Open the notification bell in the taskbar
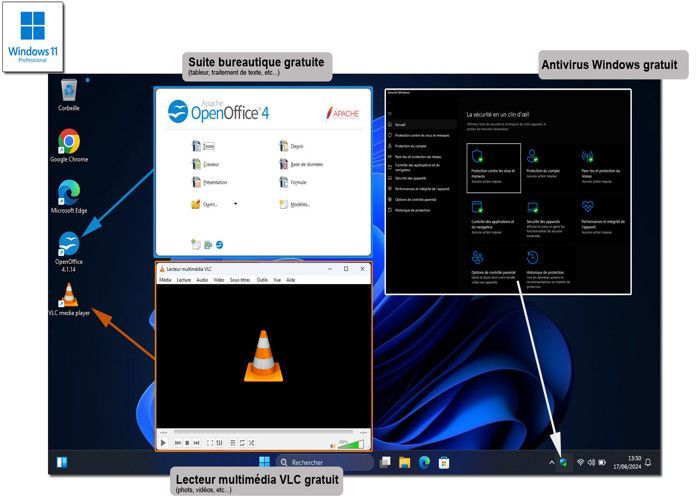This screenshot has width=700, height=500. pos(648,462)
